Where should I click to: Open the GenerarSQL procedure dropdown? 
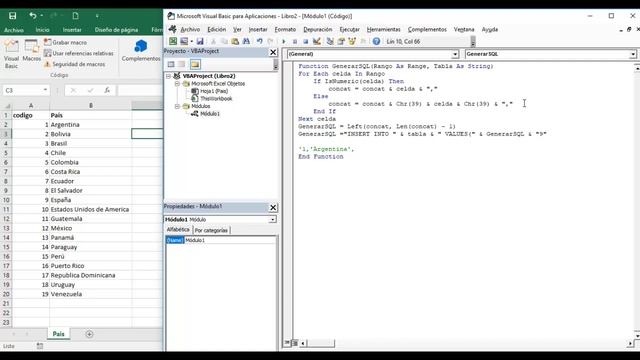click(x=633, y=54)
